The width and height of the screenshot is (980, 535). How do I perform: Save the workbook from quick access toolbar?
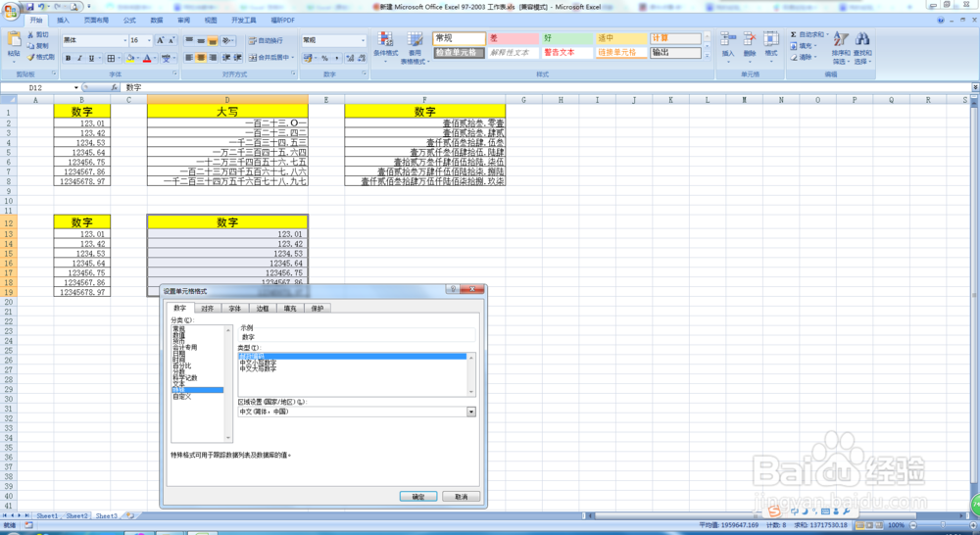click(x=29, y=7)
